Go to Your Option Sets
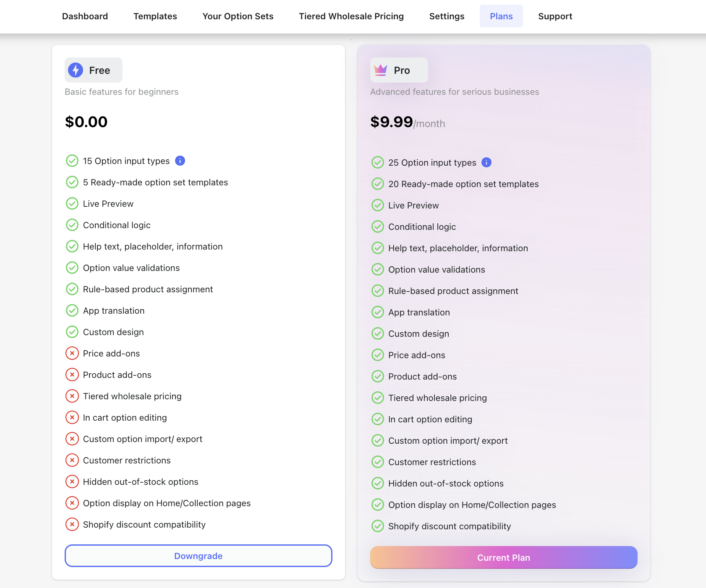 (238, 16)
